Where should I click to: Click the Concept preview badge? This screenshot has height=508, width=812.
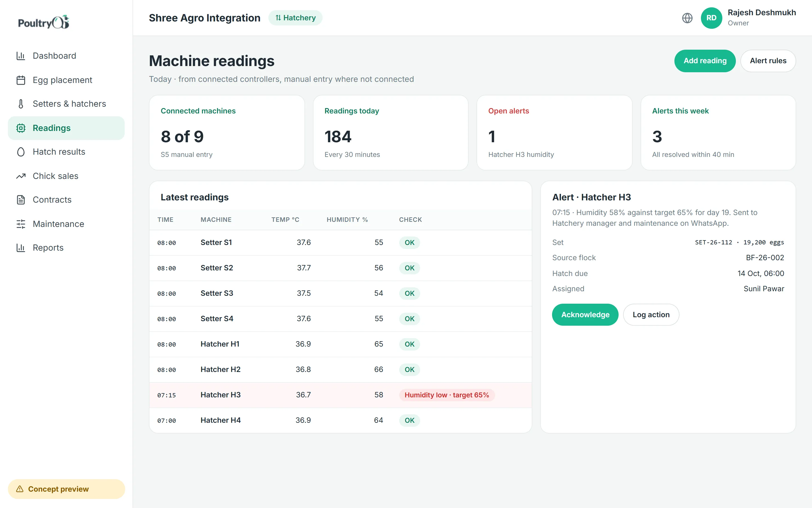[x=66, y=489]
